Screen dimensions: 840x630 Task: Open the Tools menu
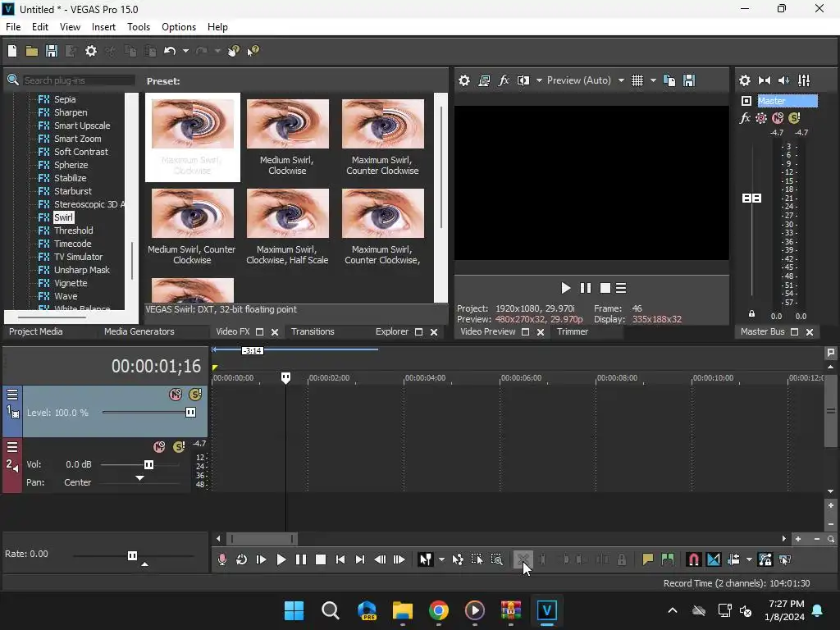pyautogui.click(x=138, y=27)
